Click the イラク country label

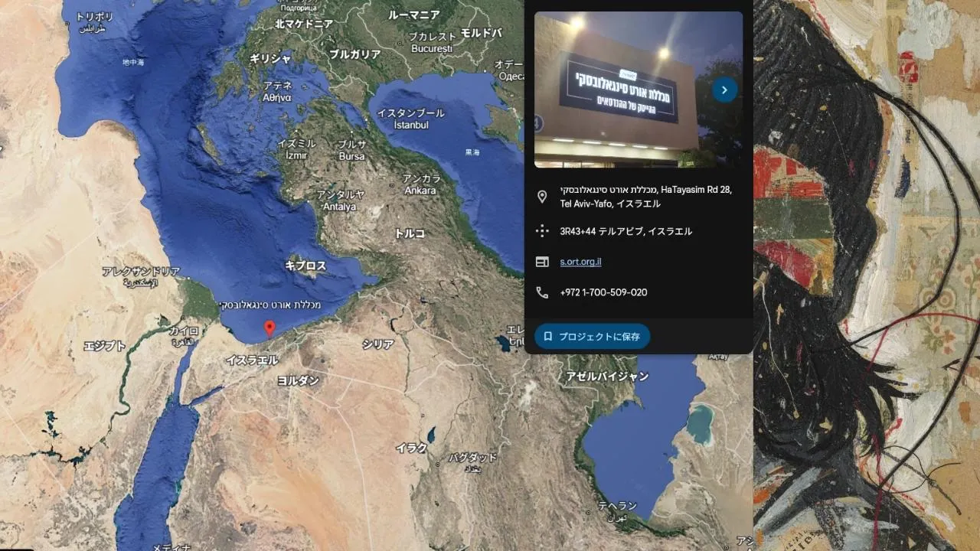click(411, 448)
